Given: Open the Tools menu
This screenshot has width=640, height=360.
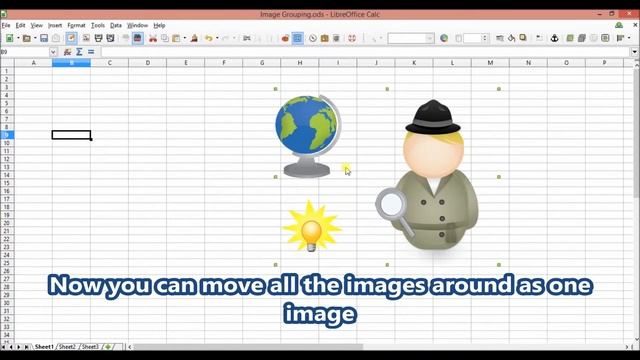Looking at the screenshot, I should pos(98,25).
